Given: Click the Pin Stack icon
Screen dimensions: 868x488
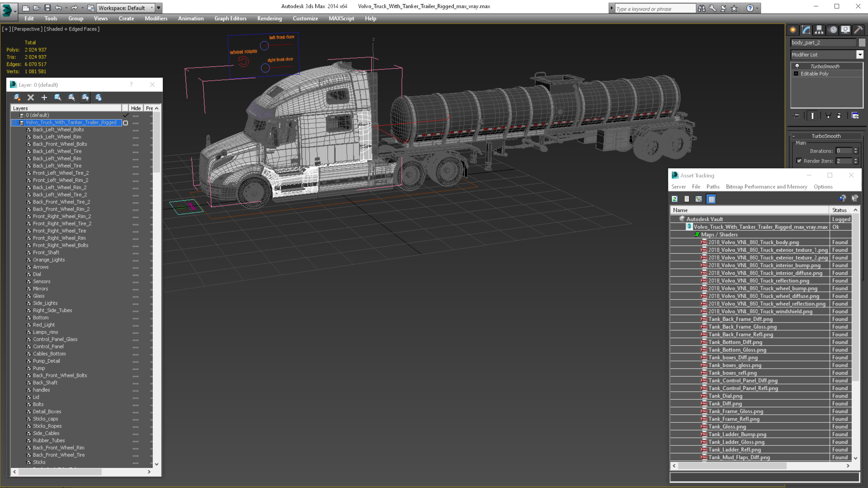Looking at the screenshot, I should pyautogui.click(x=797, y=115).
